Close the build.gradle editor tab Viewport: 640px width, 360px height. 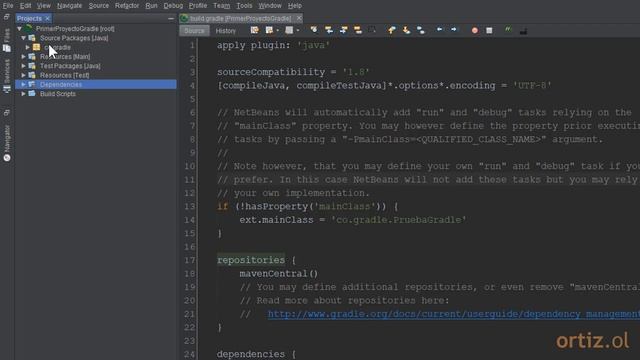coord(299,18)
